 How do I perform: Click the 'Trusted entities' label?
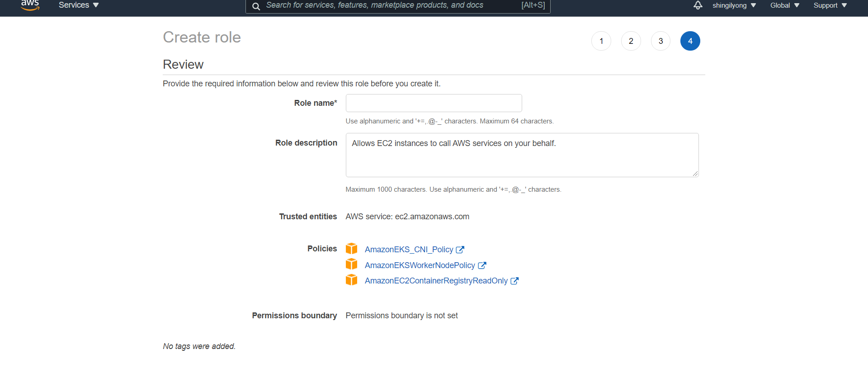click(308, 217)
